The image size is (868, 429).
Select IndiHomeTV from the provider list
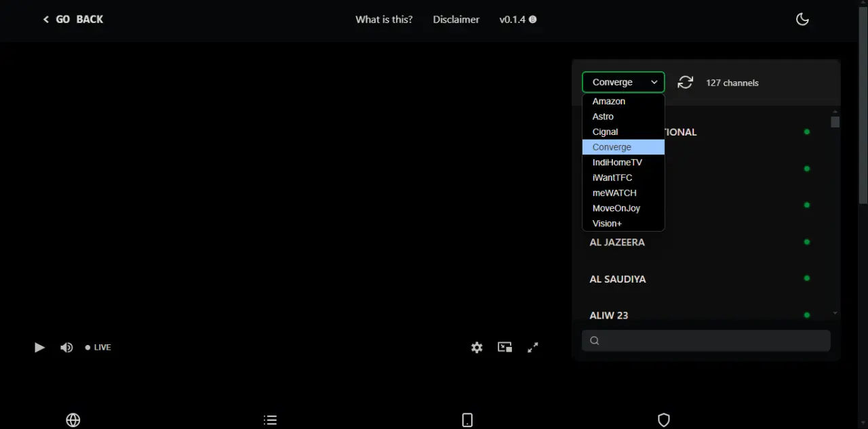click(x=623, y=163)
